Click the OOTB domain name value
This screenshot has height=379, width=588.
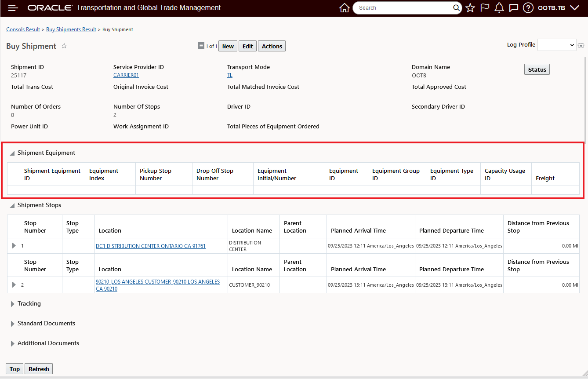click(419, 75)
